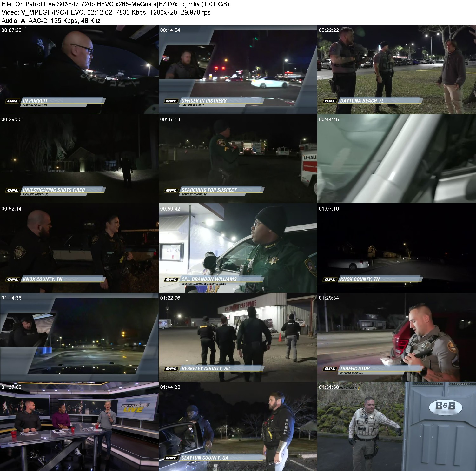The height and width of the screenshot is (471, 476).
Task: Open the 00:22:22 Daytona Beach thumbnail
Action: pos(397,70)
